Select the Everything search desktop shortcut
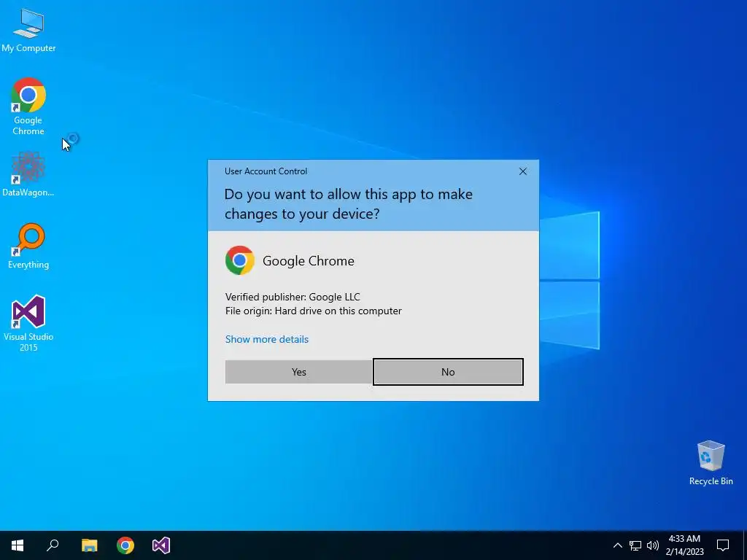 click(28, 246)
